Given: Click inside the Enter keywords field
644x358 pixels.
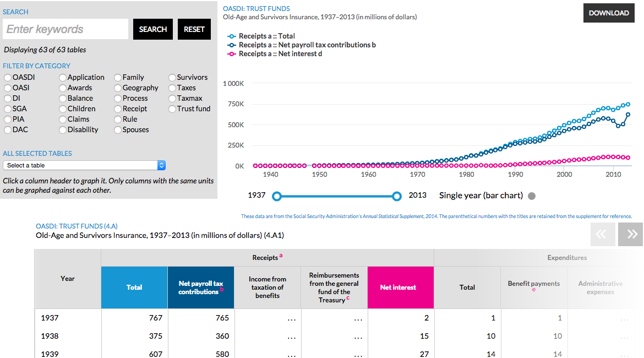Looking at the screenshot, I should [x=65, y=29].
